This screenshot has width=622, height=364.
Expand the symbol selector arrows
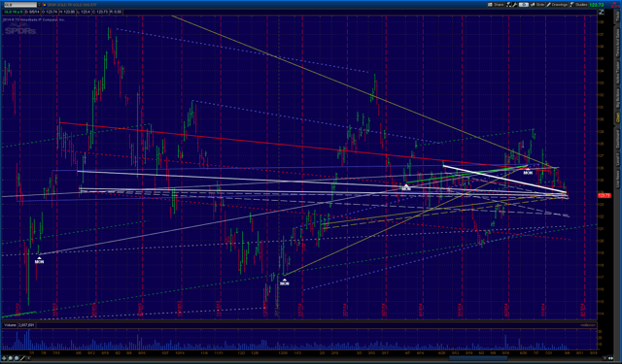[39, 5]
